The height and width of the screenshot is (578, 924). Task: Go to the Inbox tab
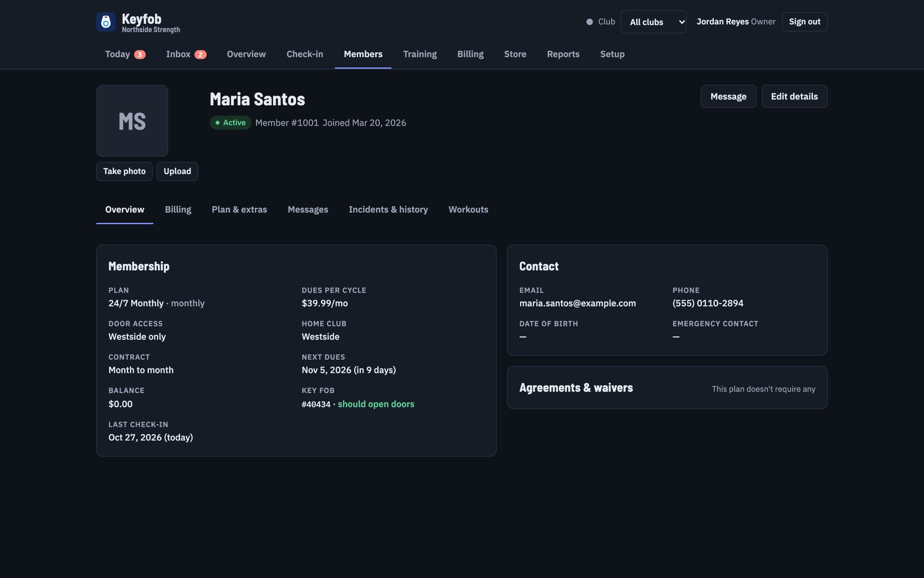(186, 54)
